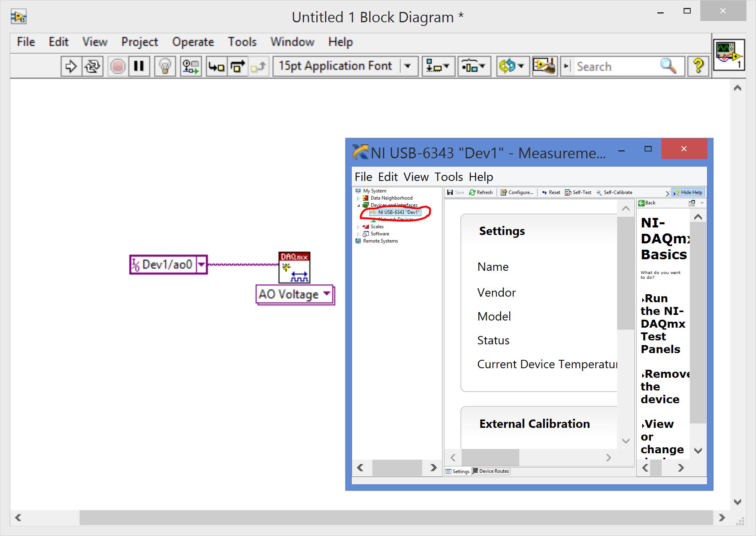Click the Run Continuously button

point(92,66)
